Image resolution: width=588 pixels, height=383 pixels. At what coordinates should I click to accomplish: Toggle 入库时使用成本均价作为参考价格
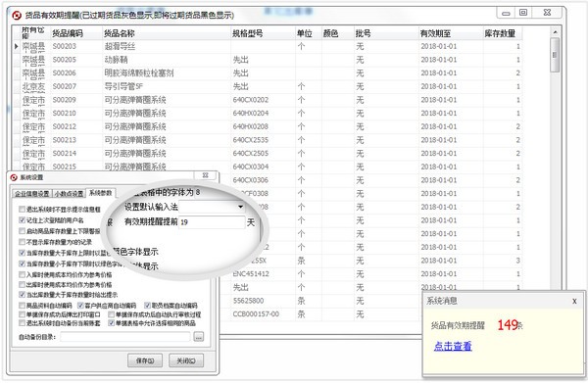pos(23,274)
